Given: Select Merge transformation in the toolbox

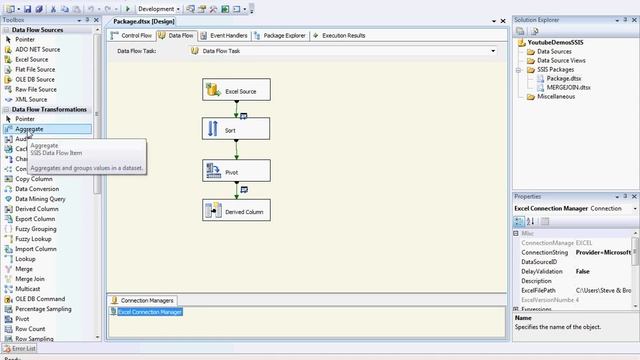Looking at the screenshot, I should [24, 269].
